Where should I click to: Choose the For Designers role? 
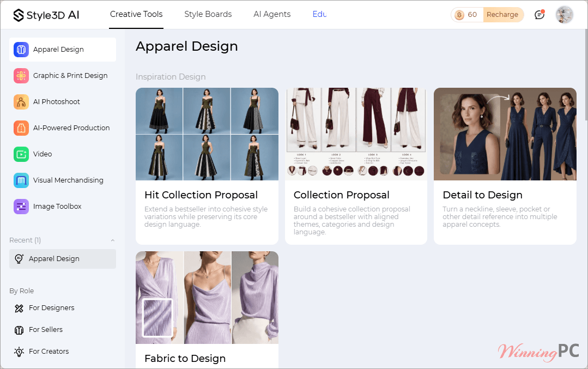51,308
